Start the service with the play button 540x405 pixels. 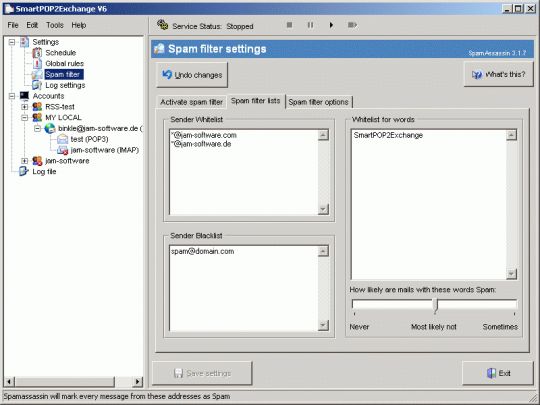pos(331,25)
